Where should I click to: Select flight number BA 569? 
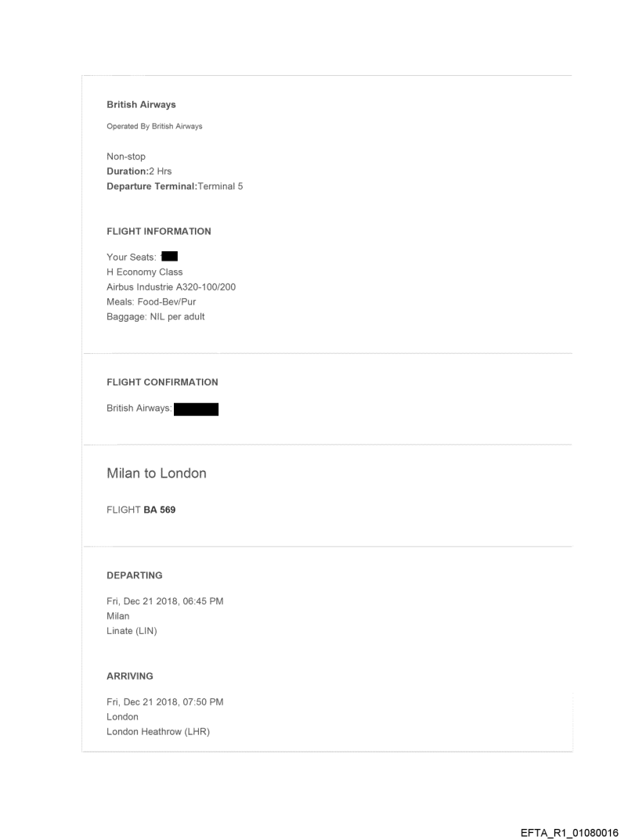pyautogui.click(x=153, y=509)
